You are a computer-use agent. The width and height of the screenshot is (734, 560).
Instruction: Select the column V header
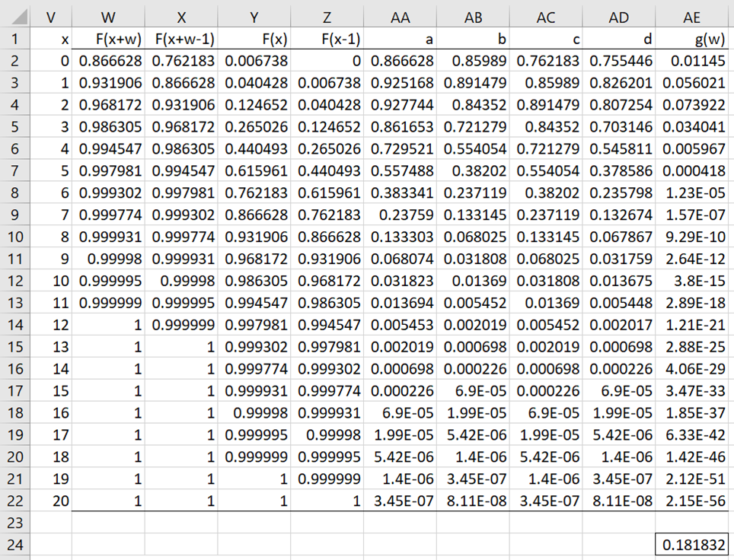pos(50,17)
